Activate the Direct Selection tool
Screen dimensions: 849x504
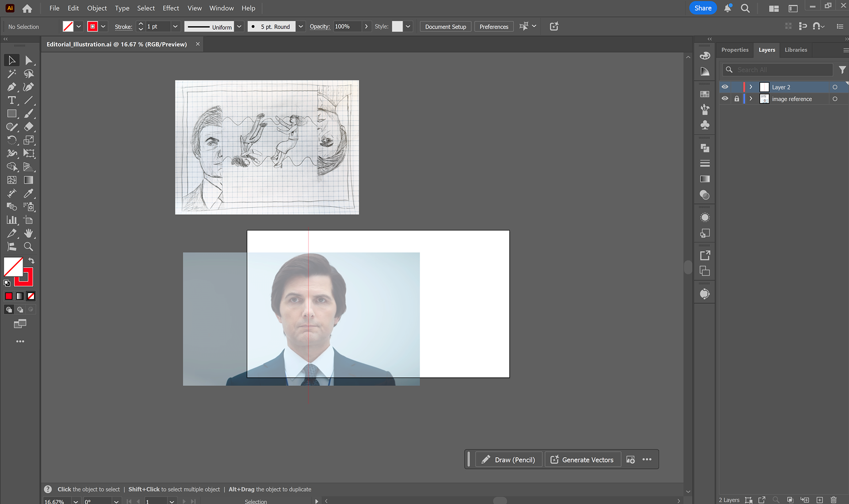coord(28,60)
